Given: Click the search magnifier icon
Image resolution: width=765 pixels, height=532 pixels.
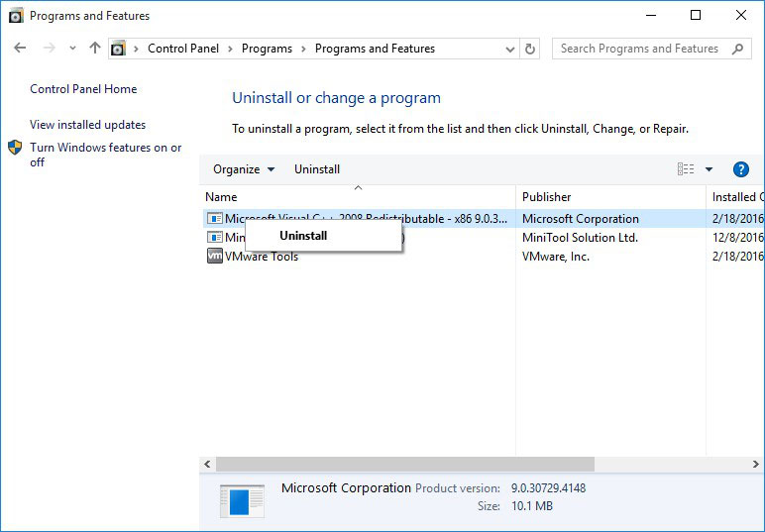Looking at the screenshot, I should tap(737, 49).
